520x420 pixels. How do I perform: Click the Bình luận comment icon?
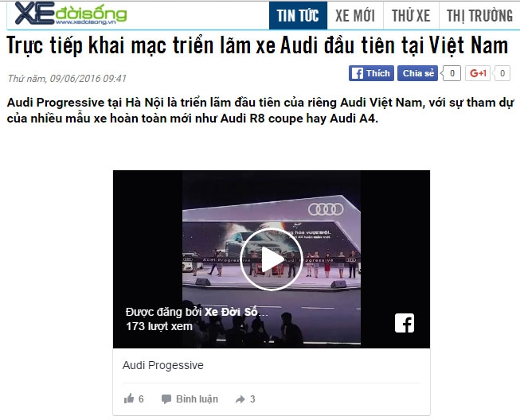pyautogui.click(x=166, y=399)
